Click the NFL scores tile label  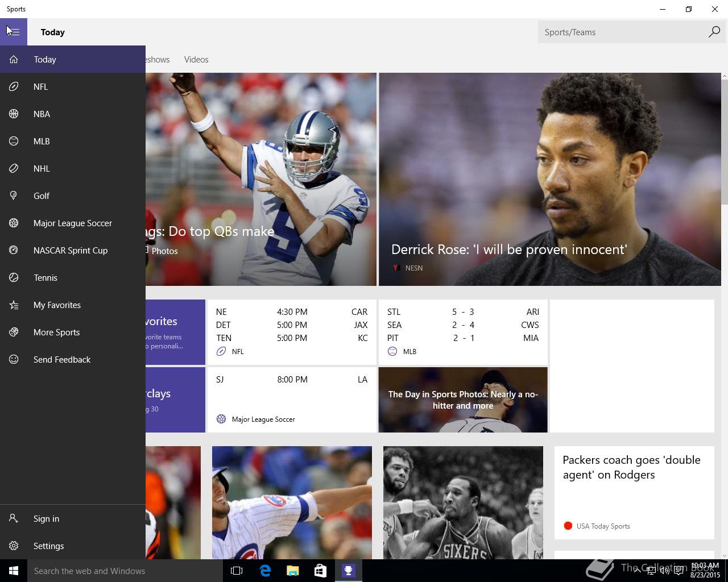pos(238,352)
